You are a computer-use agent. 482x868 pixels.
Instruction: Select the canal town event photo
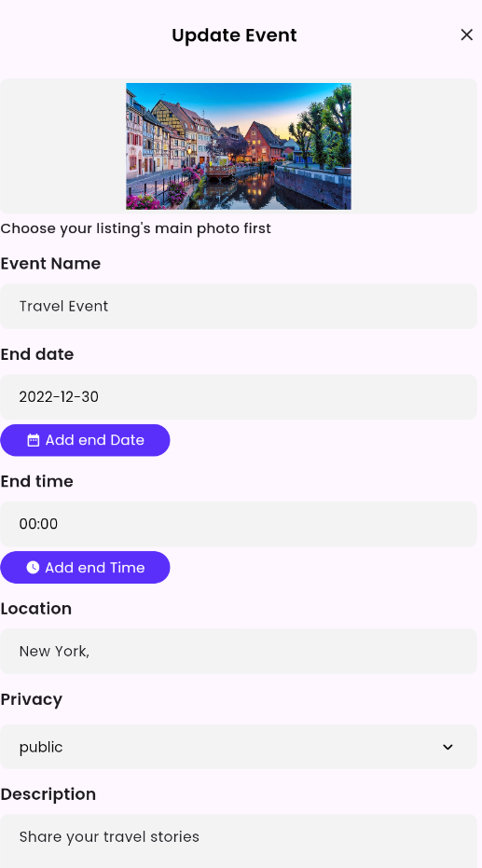[239, 146]
